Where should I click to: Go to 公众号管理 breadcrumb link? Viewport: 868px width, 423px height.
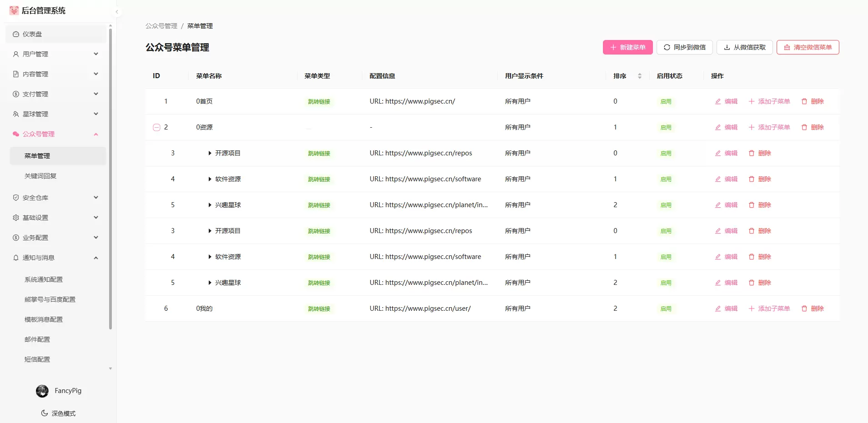[161, 26]
